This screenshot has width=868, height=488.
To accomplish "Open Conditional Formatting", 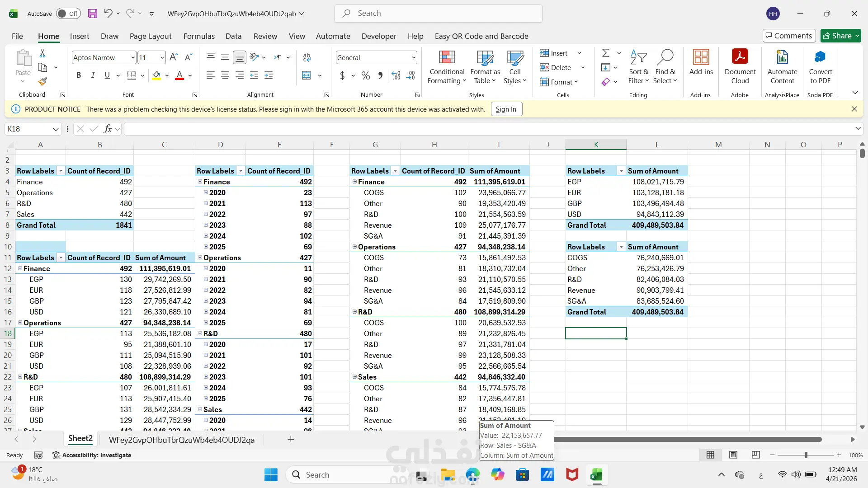I will pyautogui.click(x=447, y=67).
